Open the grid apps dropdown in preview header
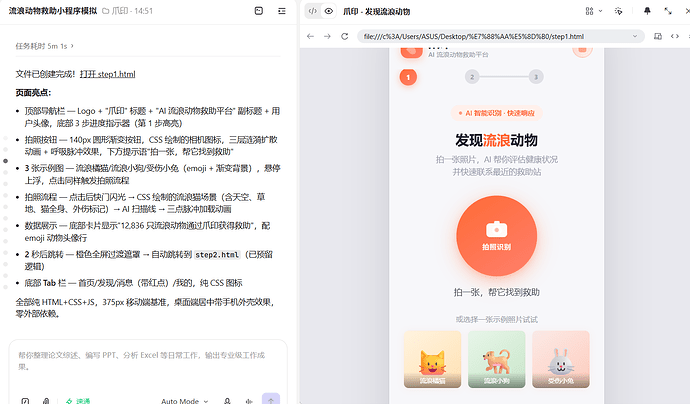The image size is (690, 404). point(593,11)
